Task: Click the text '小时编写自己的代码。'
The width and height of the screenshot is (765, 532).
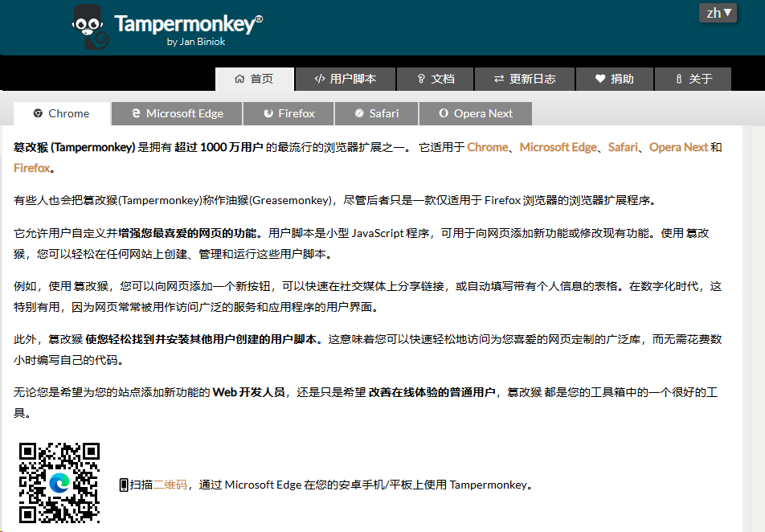Action: pos(69,360)
